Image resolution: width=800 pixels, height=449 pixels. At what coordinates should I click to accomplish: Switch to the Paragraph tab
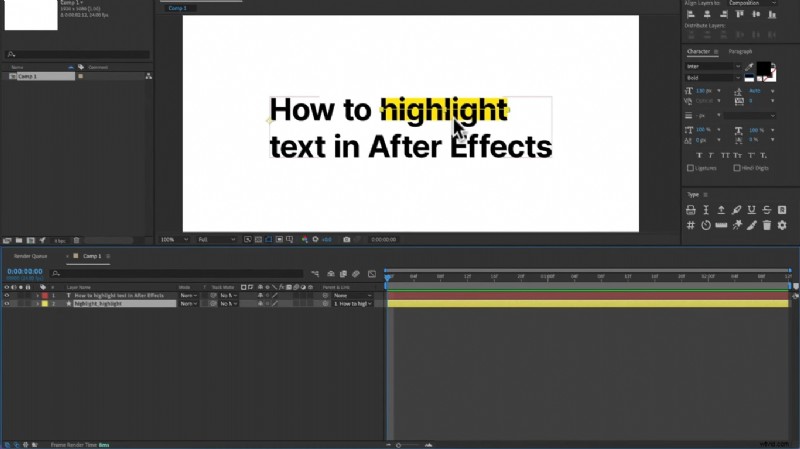[x=740, y=52]
